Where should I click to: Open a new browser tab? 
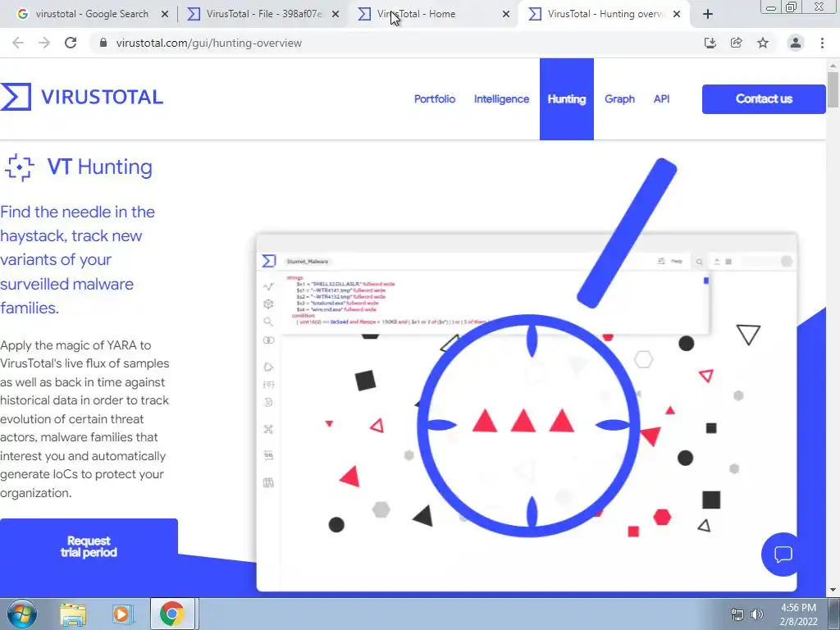[x=708, y=15]
